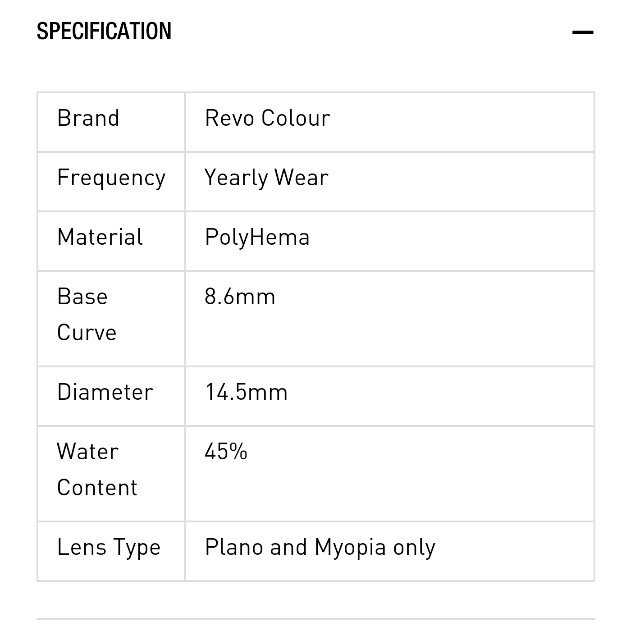The image size is (640, 640).
Task: Click the Frequency label cell
Action: (111, 182)
